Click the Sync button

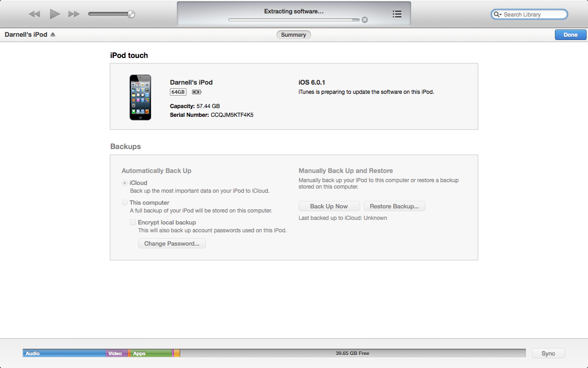548,353
